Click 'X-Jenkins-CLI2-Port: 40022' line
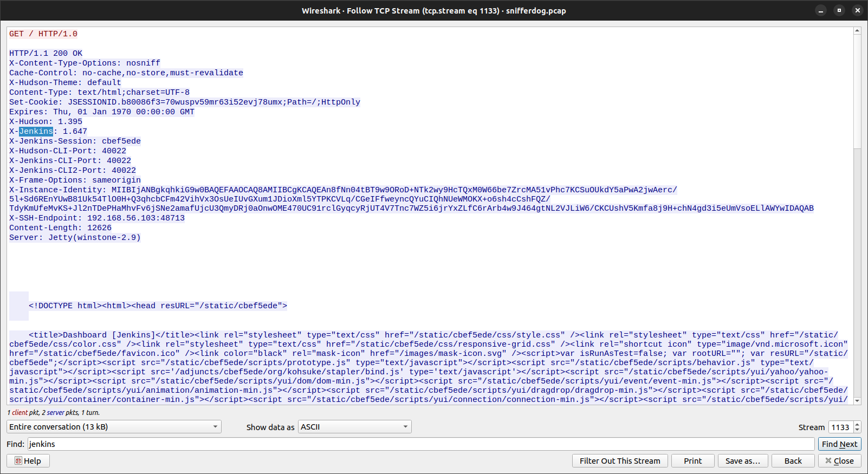 (x=73, y=170)
